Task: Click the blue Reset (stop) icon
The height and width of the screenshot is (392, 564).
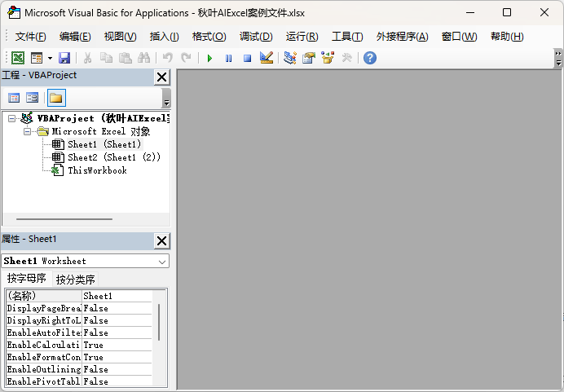Action: click(x=247, y=58)
